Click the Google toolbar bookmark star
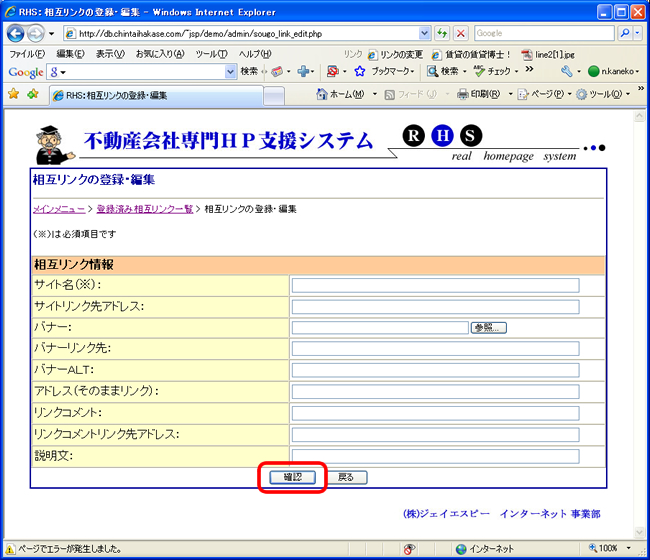Screen dimensions: 650x560 click(x=359, y=72)
